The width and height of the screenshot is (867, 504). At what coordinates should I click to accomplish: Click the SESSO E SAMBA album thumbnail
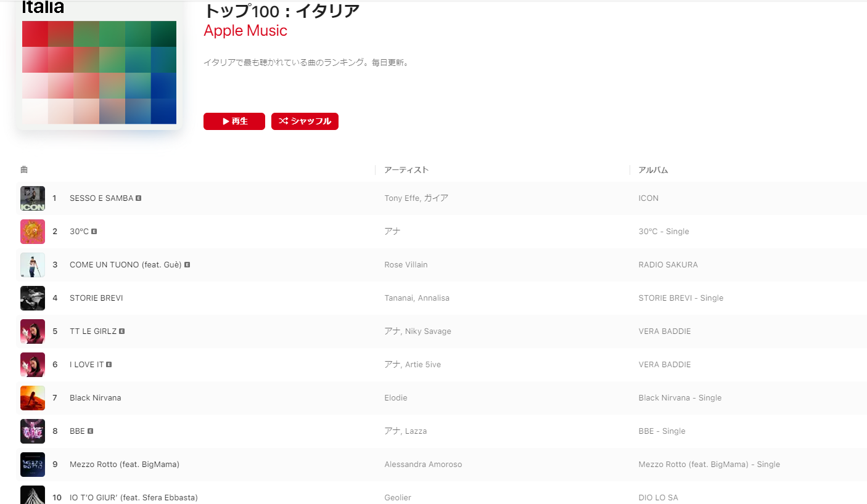pyautogui.click(x=33, y=198)
